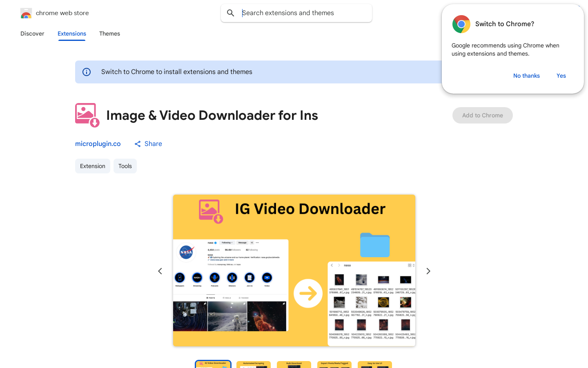Screen dimensions: 588x368
Task: Show previous screenshot with left arrow
Action: pyautogui.click(x=160, y=271)
